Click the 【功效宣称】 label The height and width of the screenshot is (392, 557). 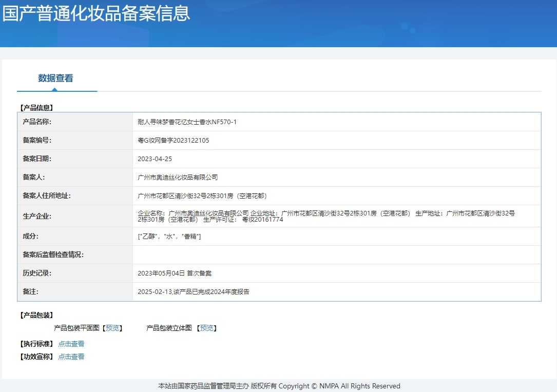tap(36, 357)
